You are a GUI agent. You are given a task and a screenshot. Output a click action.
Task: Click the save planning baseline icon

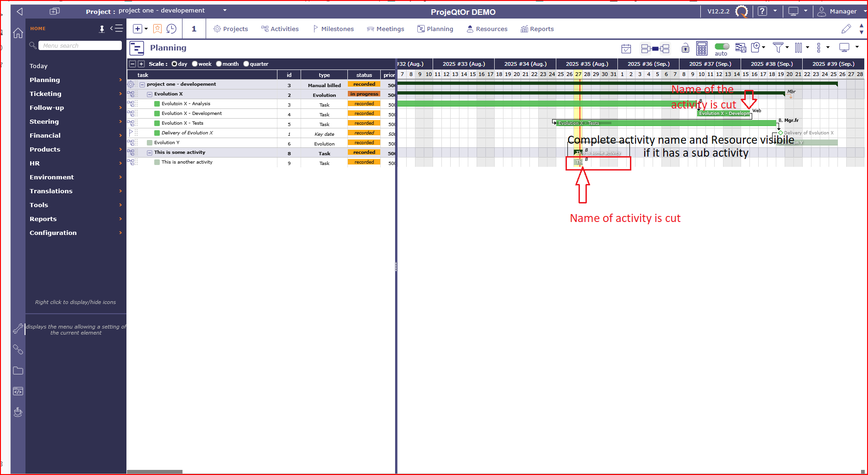click(x=740, y=47)
